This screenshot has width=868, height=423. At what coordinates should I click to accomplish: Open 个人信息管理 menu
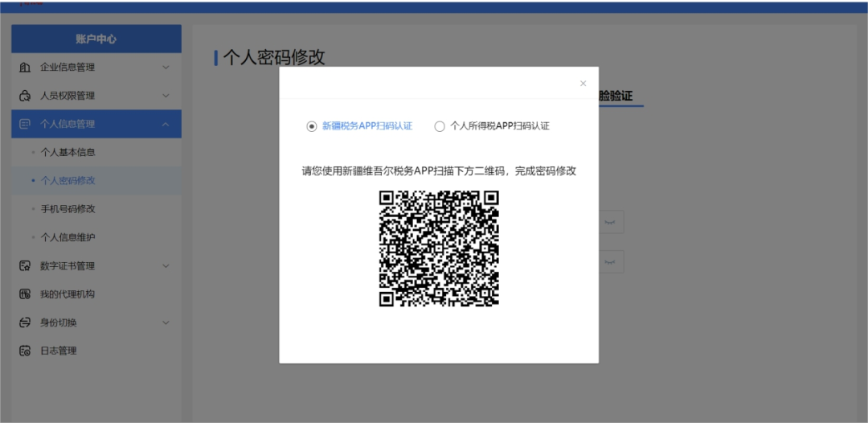coord(96,124)
